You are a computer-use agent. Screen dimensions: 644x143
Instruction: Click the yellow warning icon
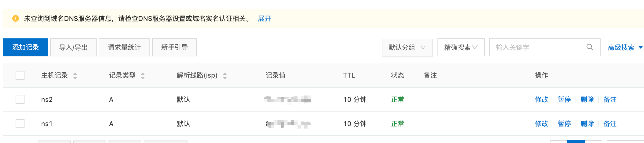pyautogui.click(x=16, y=19)
